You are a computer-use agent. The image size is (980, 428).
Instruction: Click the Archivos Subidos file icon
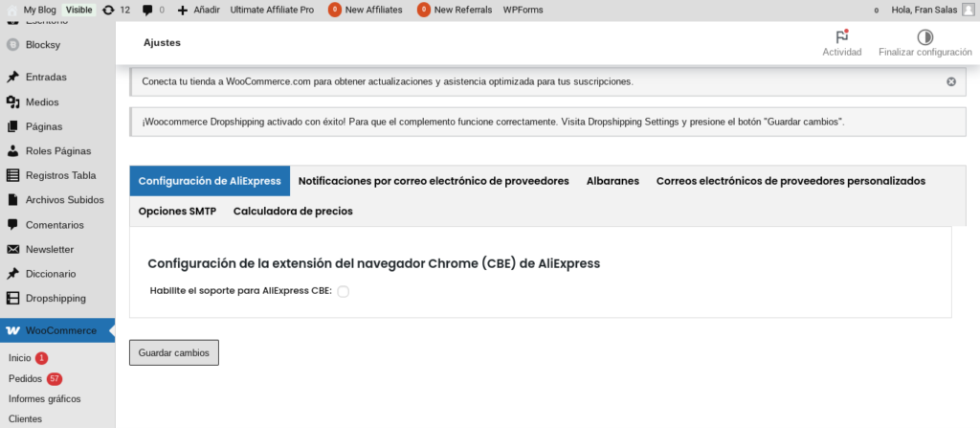click(x=12, y=200)
